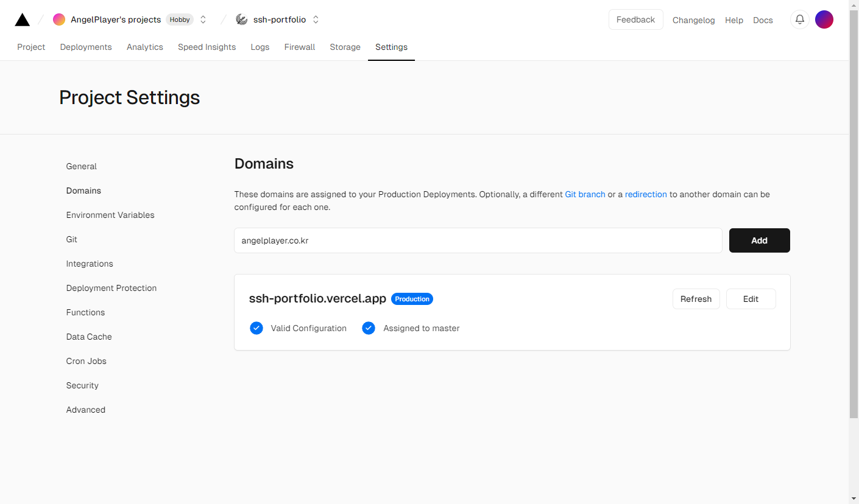Switch to the Deployments tab
859x504 pixels.
(x=86, y=47)
